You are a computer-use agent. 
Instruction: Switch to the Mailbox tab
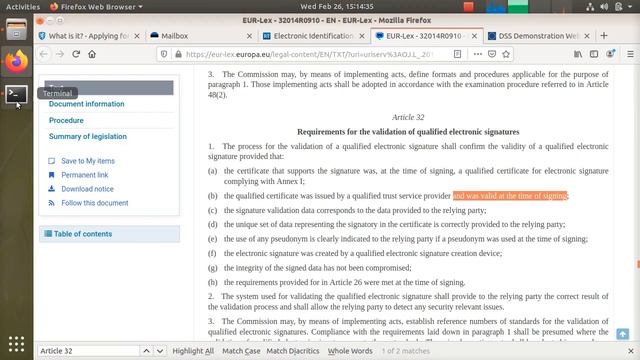[201, 36]
